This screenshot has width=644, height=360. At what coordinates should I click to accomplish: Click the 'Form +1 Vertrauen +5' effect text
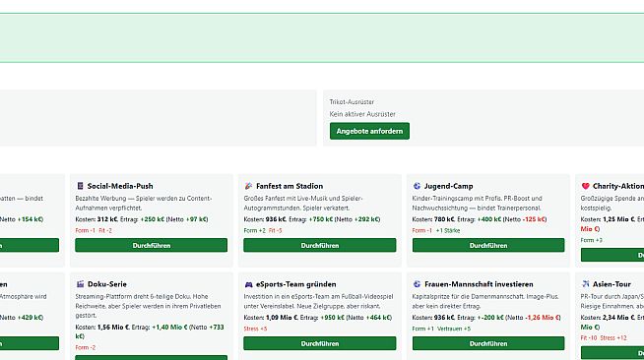(x=441, y=329)
